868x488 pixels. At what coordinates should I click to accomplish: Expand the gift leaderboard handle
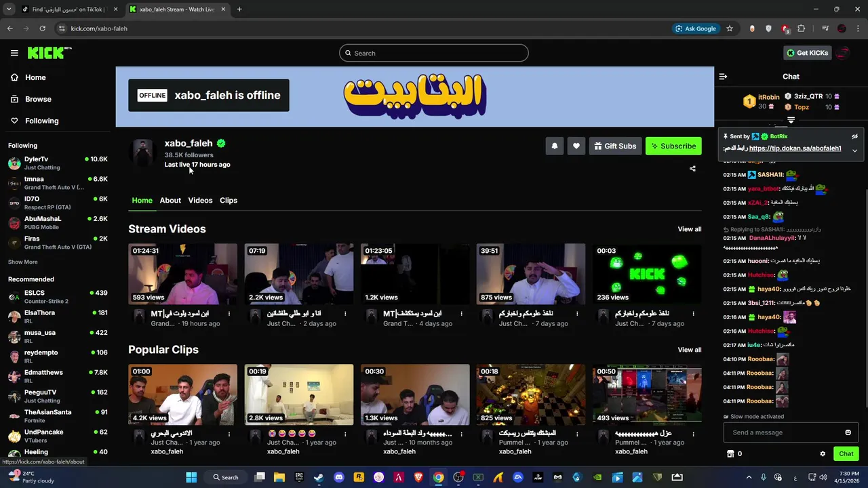point(791,120)
